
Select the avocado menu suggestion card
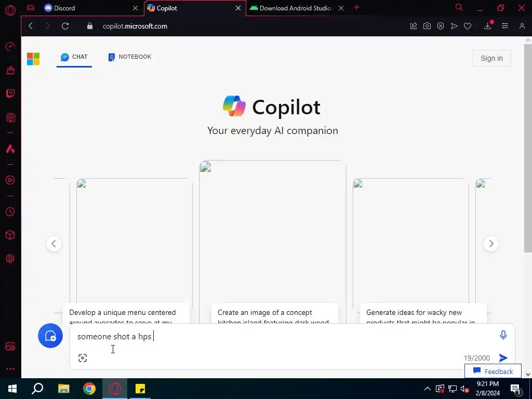click(x=126, y=313)
